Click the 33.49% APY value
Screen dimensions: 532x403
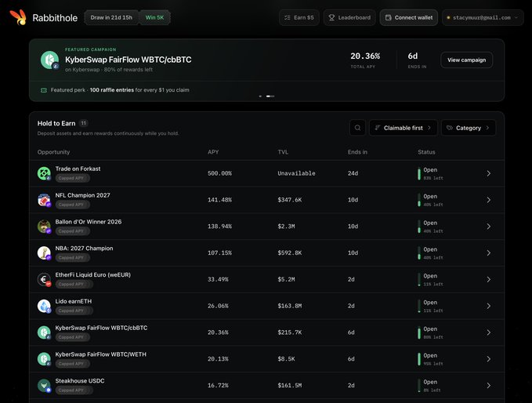click(x=218, y=279)
